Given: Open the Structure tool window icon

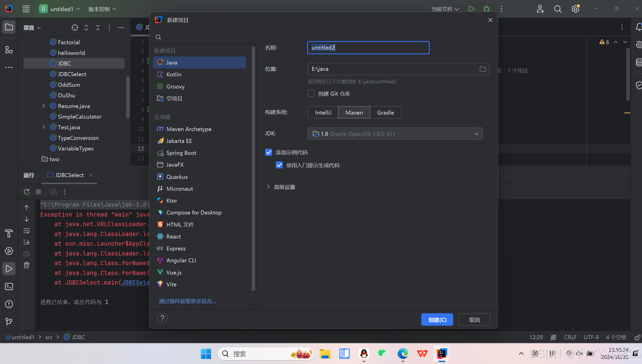Looking at the screenshot, I should click(9, 50).
